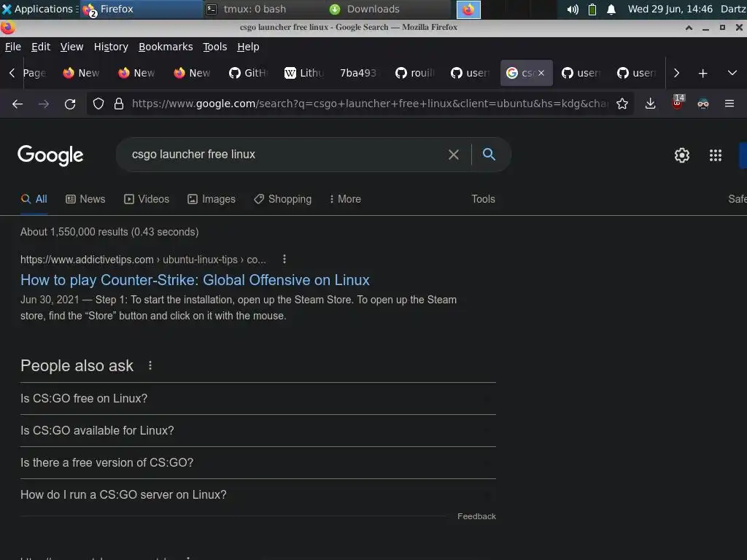
Task: Switch to the rouill GitHub tab
Action: [x=415, y=73]
